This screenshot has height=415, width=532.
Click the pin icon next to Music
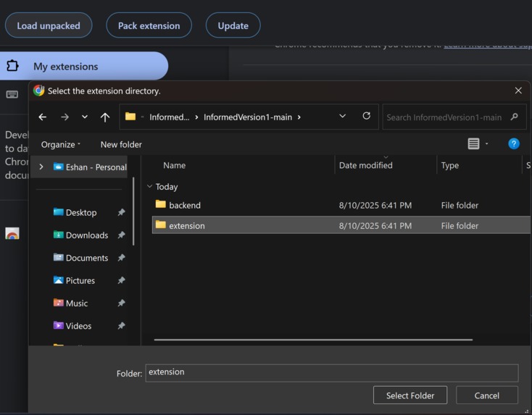[x=121, y=303]
